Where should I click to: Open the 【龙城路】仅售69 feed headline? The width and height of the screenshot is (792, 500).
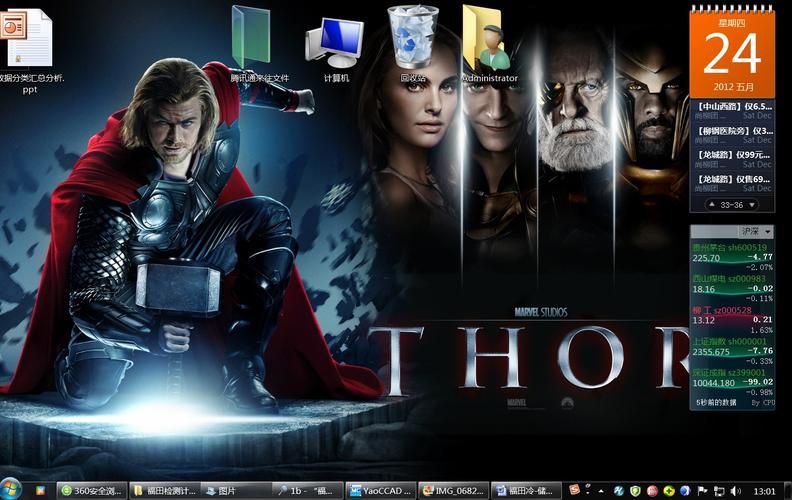click(734, 179)
